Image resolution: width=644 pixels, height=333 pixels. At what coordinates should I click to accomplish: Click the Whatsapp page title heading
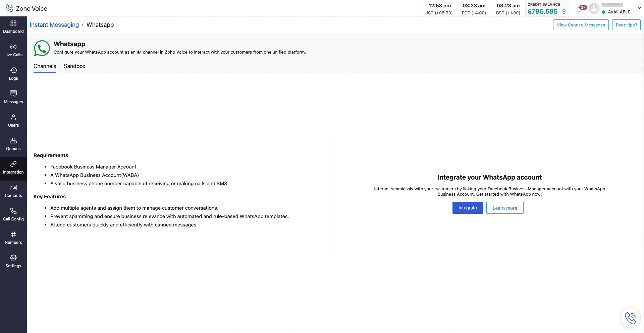[69, 44]
